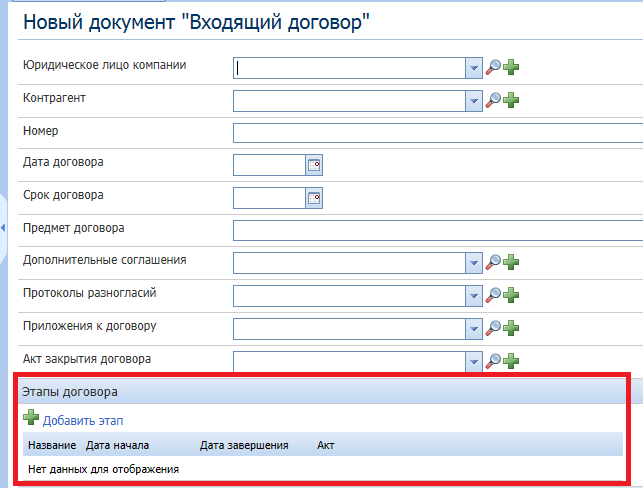643x488 pixels.
Task: Click search icon for Юридическое лицо компании
Action: coord(493,68)
